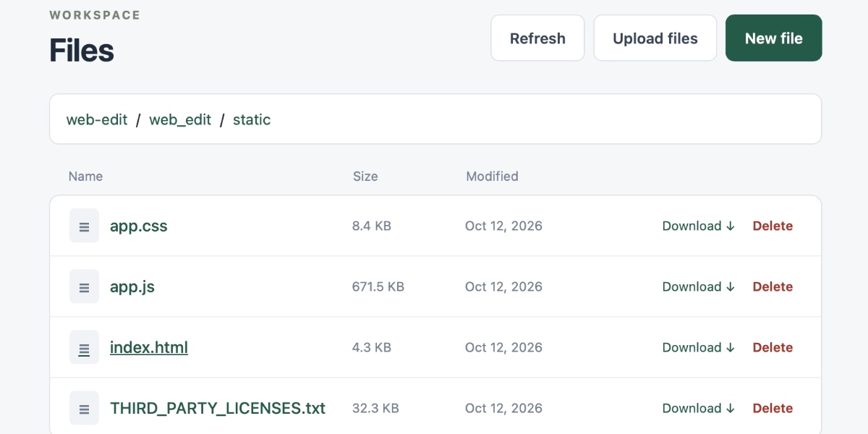
Task: Delete the THIRD_PARTY_LICENSES.txt file
Action: (773, 408)
